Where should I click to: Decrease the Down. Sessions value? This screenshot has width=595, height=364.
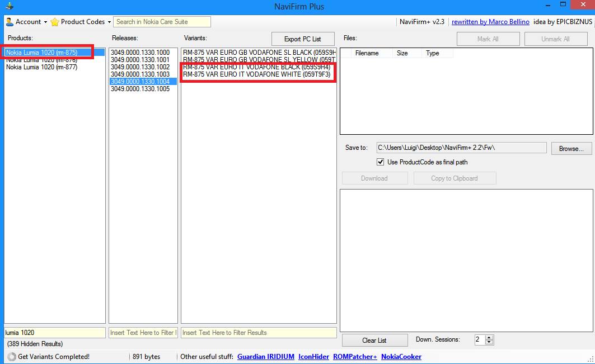[x=489, y=342]
